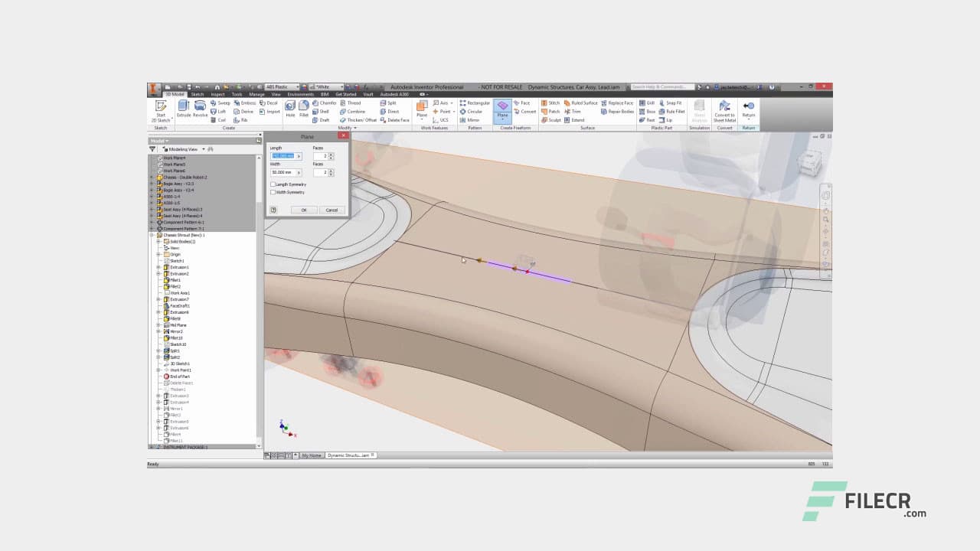980x551 pixels.
Task: Enable the Length Symmetry checkbox
Action: tap(273, 184)
